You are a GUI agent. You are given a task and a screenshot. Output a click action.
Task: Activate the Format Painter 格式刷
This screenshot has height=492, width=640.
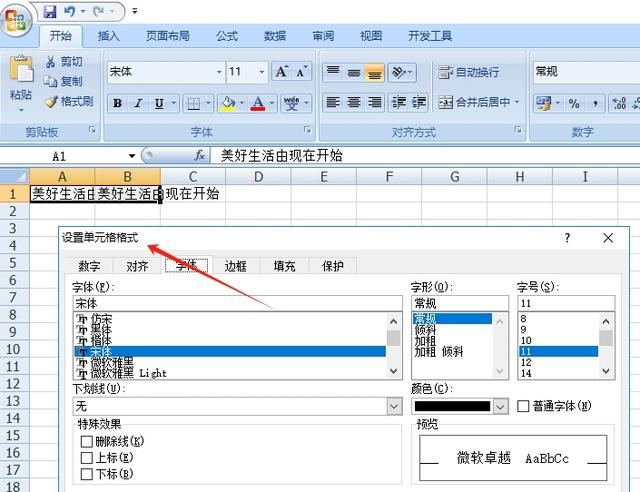pos(69,101)
